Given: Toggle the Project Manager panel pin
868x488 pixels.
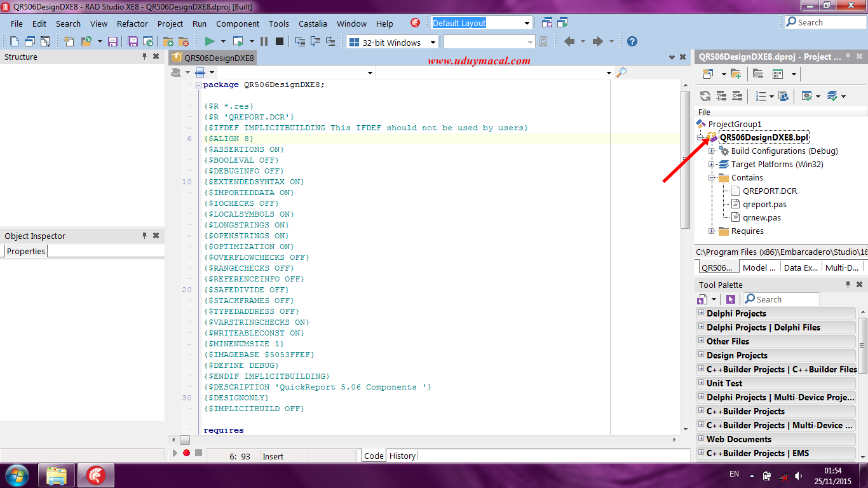Looking at the screenshot, I should click(x=848, y=57).
